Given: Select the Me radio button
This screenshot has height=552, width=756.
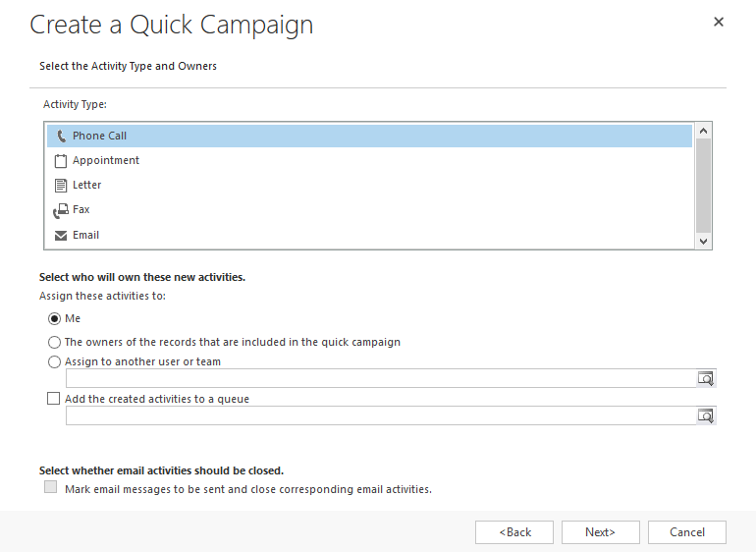Looking at the screenshot, I should (x=54, y=319).
